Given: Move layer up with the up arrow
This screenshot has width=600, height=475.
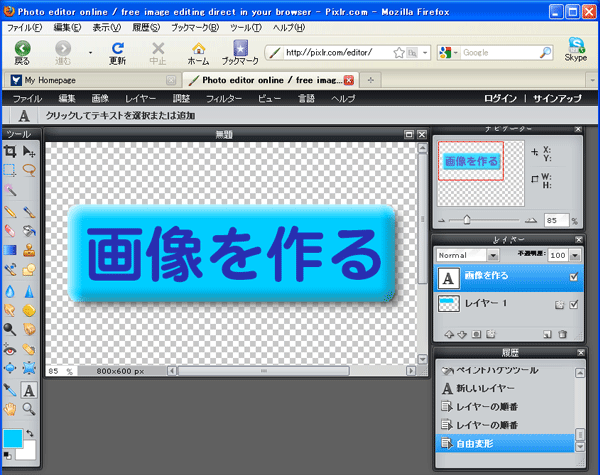Looking at the screenshot, I should 449,335.
